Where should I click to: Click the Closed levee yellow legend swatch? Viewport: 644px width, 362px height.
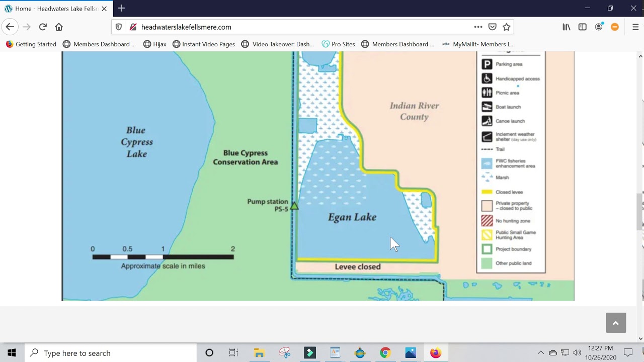487,192
